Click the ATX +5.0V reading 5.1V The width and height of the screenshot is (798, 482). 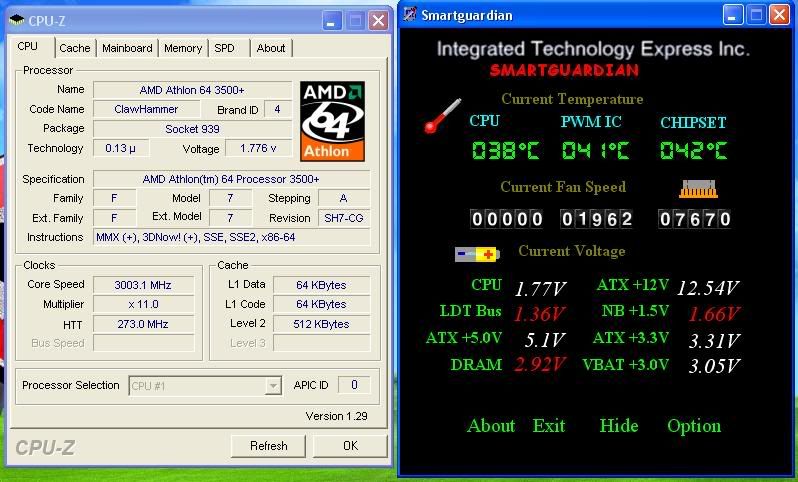pos(545,340)
